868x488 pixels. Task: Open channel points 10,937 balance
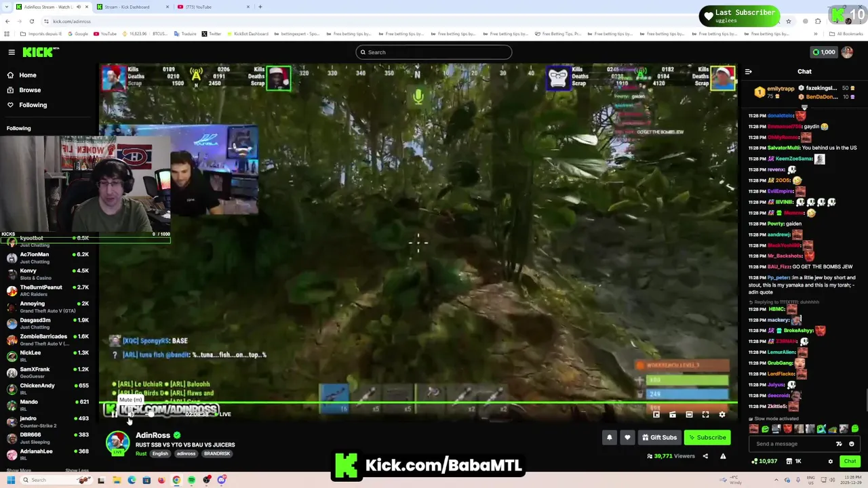(765, 462)
